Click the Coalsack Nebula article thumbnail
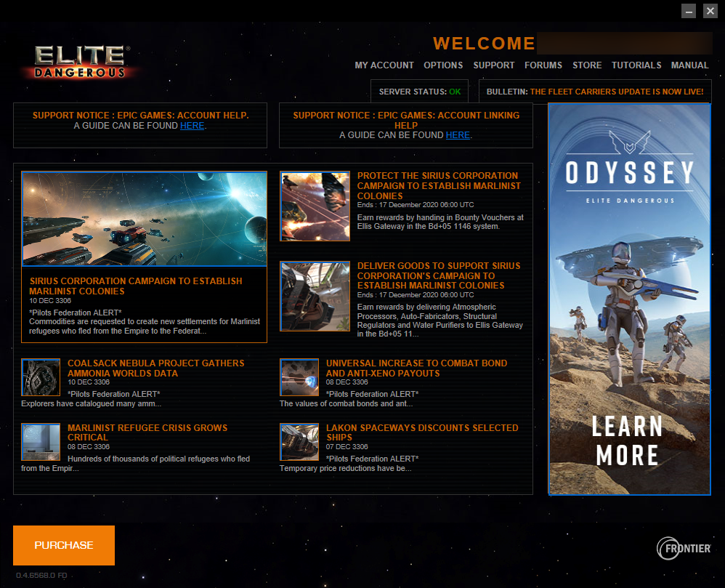The height and width of the screenshot is (588, 725). click(41, 377)
